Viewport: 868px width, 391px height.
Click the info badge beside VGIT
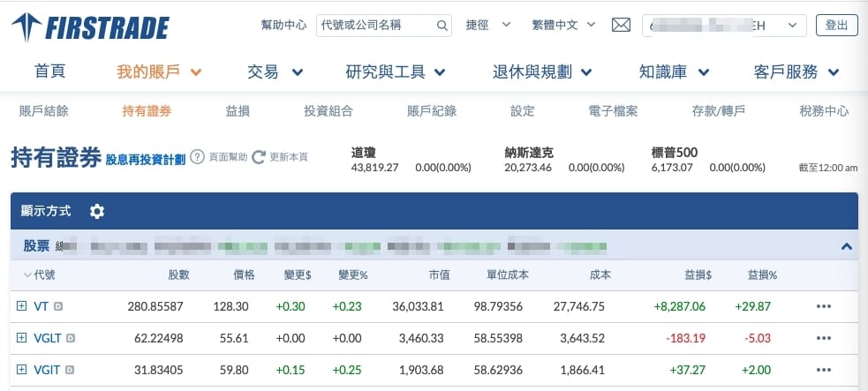coord(70,370)
